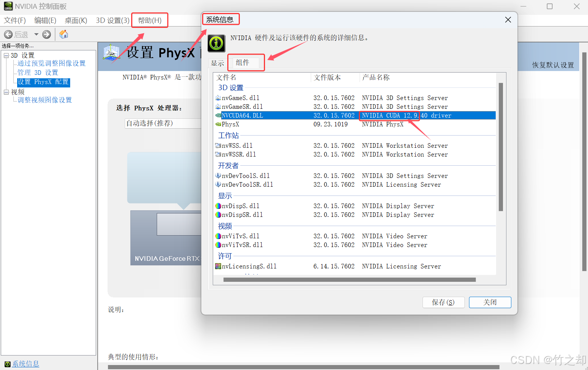Click the PhysX page header icon
Image resolution: width=588 pixels, height=370 pixels.
(111, 52)
